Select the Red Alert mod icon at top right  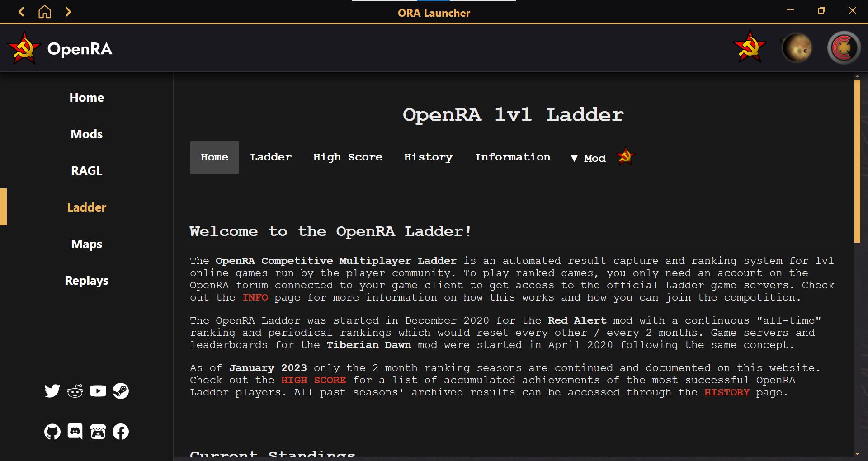[x=750, y=47]
